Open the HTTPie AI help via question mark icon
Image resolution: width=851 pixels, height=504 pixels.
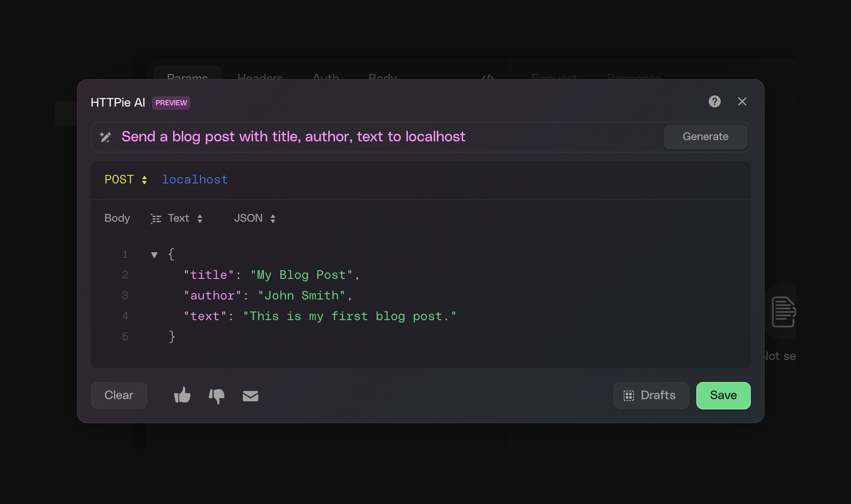click(x=715, y=101)
